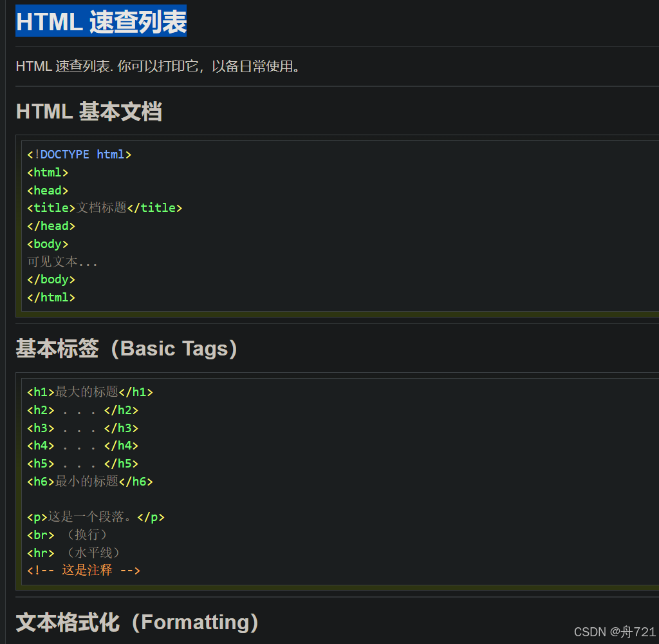The image size is (659, 644).
Task: Click the '<!DOCTYPE html>' code line
Action: click(79, 155)
